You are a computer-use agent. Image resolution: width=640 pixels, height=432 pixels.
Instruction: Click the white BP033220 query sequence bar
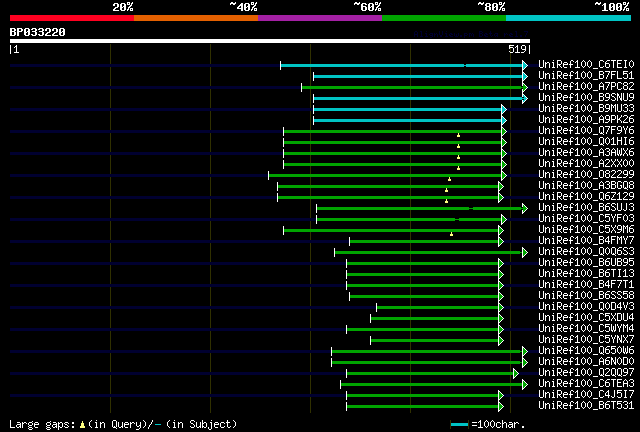(270, 41)
